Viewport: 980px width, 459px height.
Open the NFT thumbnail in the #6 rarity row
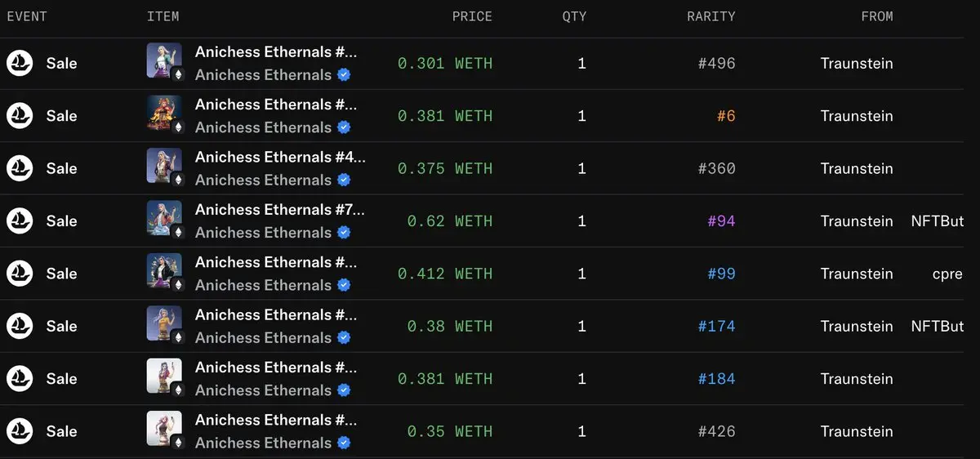click(x=164, y=114)
